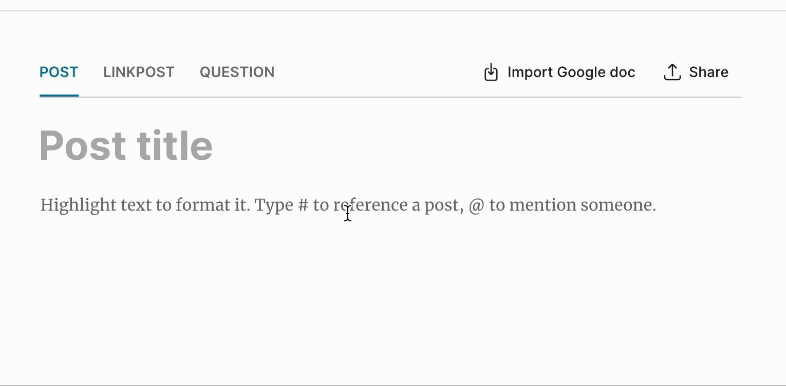Click 'format it' in the editor hint
786x386 pixels.
[x=213, y=205]
